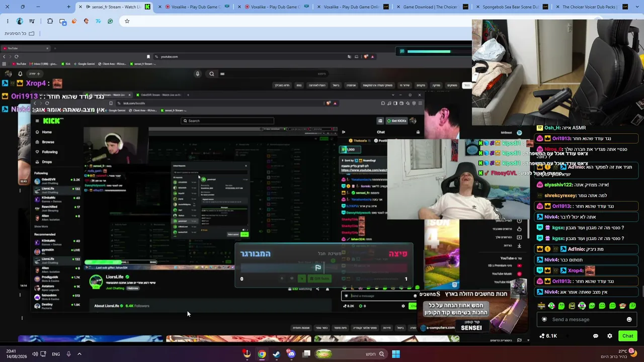Open Google Chrome from the taskbar

pyautogui.click(x=262, y=354)
